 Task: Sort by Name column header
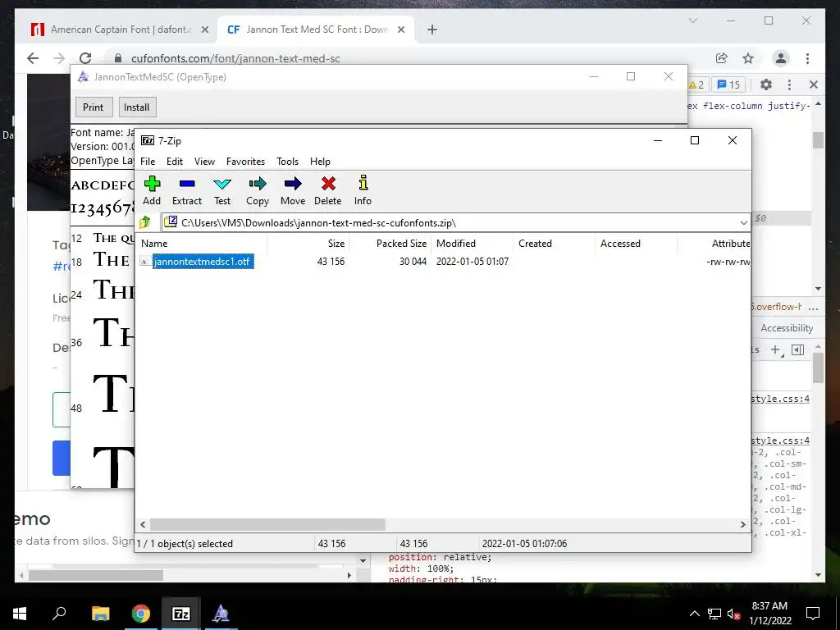[x=154, y=243]
